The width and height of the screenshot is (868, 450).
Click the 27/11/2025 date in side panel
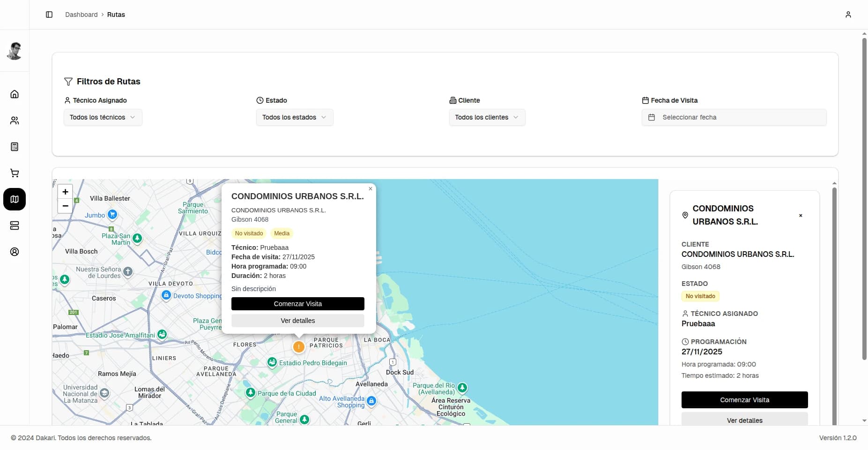point(702,352)
